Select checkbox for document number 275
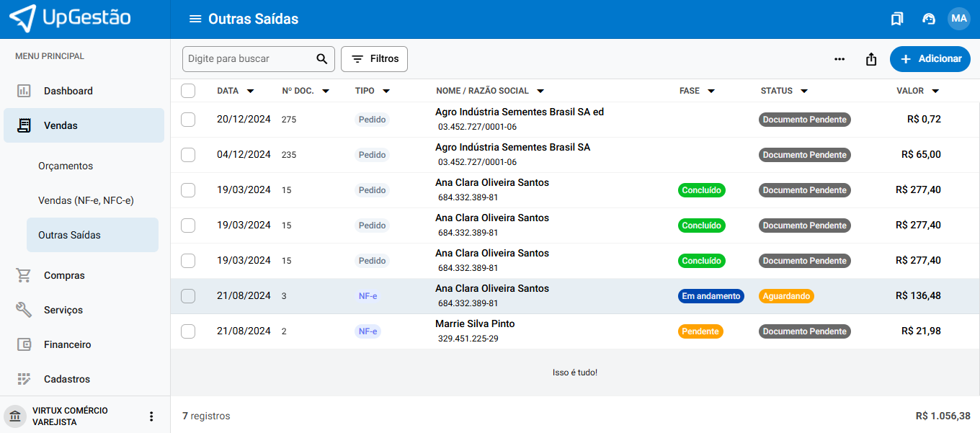980x433 pixels. (x=188, y=120)
